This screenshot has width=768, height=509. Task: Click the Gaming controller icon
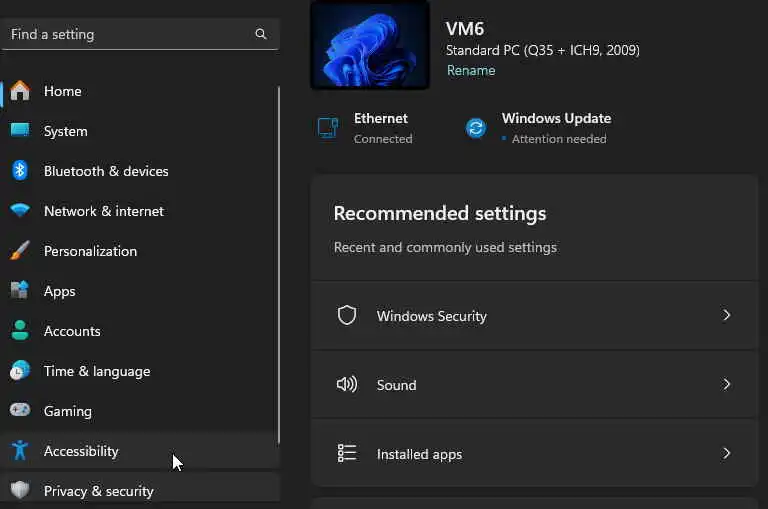coord(20,411)
